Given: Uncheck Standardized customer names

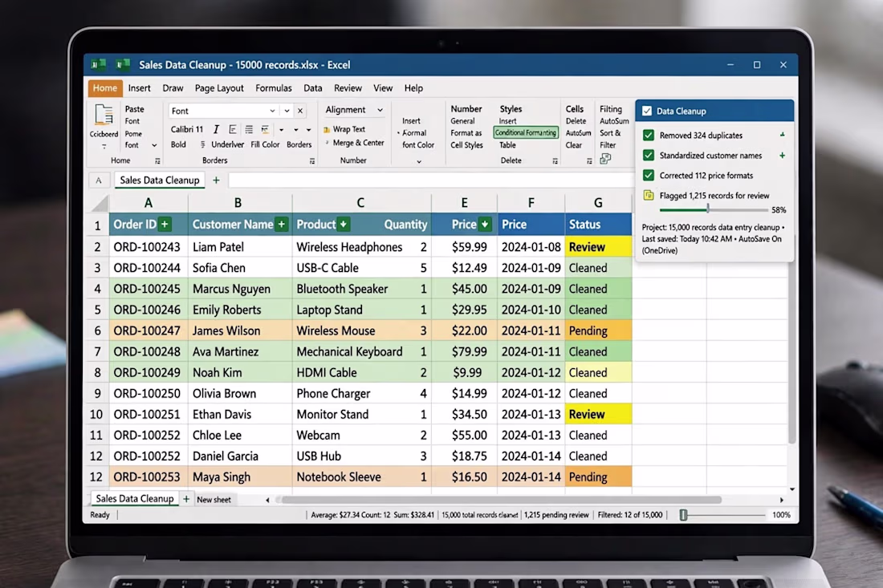Looking at the screenshot, I should click(649, 156).
